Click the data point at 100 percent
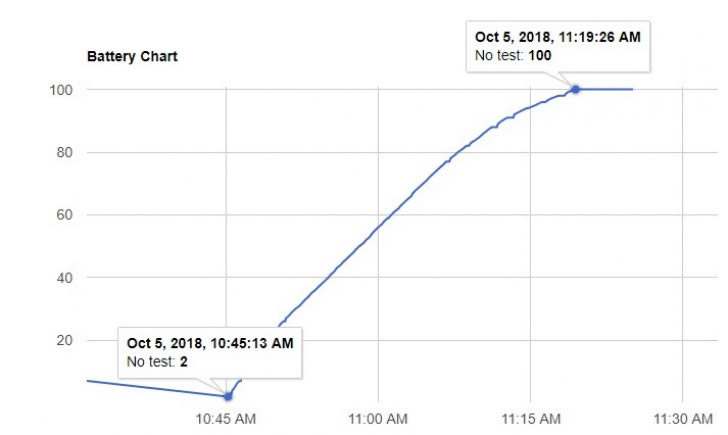728x435 pixels. 575,89
